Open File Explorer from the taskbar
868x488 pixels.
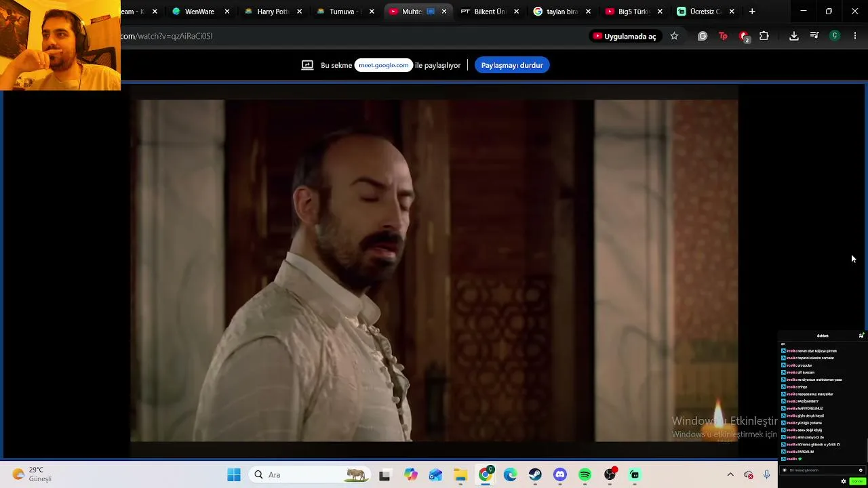point(460,475)
